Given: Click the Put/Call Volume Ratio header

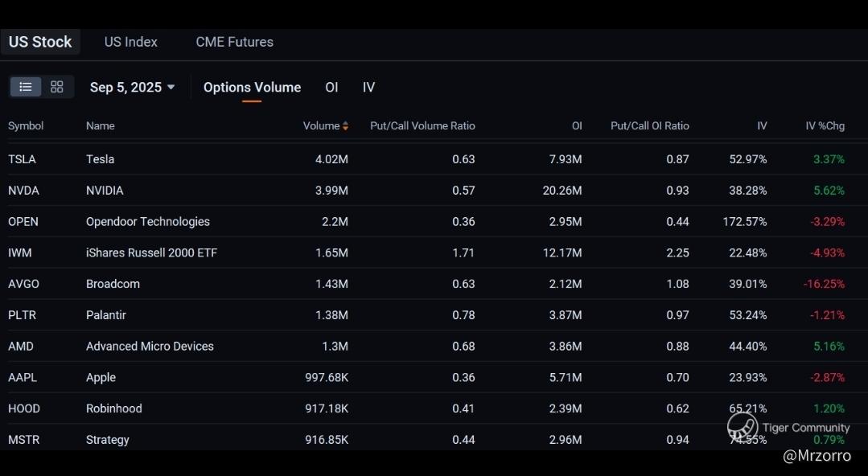Looking at the screenshot, I should click(422, 125).
